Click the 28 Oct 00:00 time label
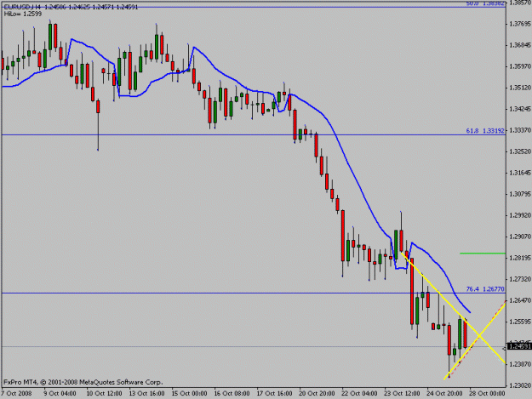The width and height of the screenshot is (532, 399). [x=487, y=394]
